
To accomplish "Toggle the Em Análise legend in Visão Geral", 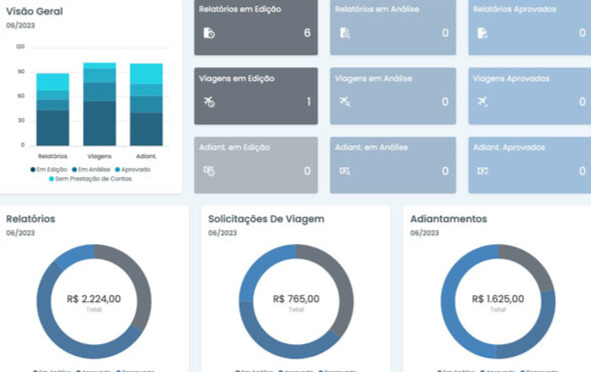I will [91, 170].
